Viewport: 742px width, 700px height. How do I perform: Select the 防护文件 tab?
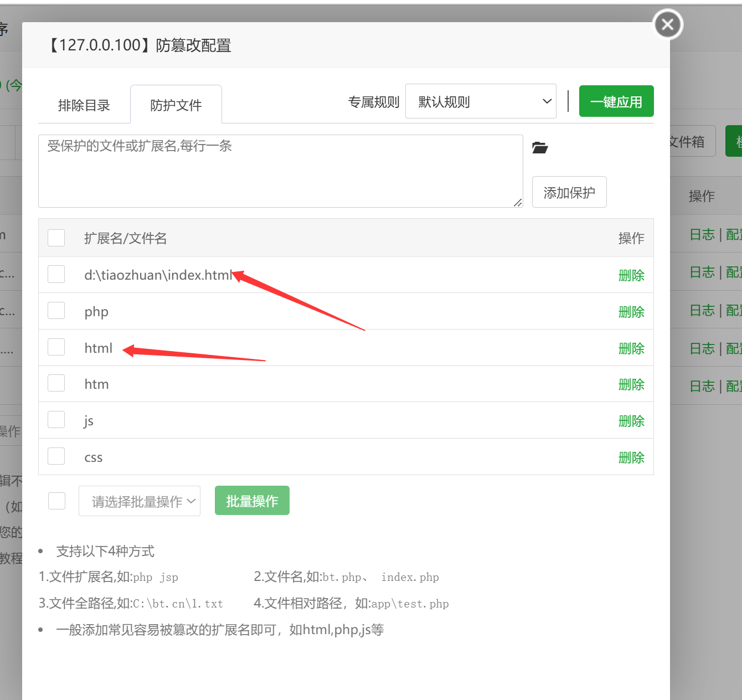(176, 105)
